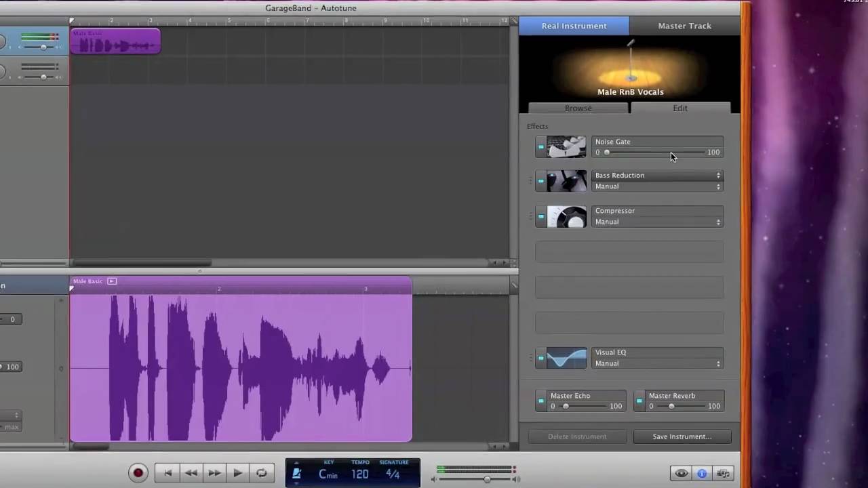Open the Loop Browser with the eye icon

point(682,473)
